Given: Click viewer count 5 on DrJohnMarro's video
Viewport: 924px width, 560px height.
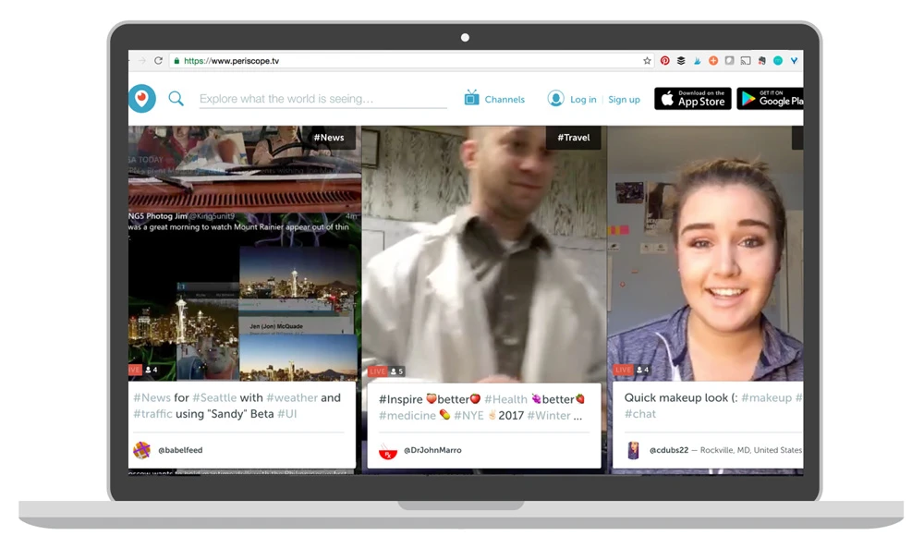Looking at the screenshot, I should 397,371.
